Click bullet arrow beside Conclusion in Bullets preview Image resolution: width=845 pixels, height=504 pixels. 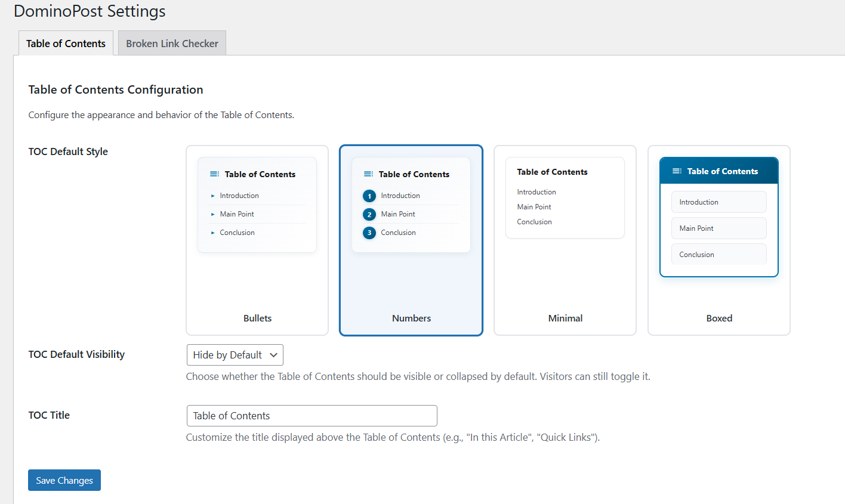212,233
